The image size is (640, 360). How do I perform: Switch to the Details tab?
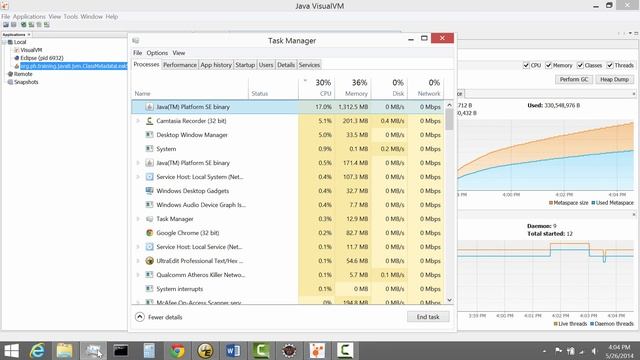click(286, 65)
